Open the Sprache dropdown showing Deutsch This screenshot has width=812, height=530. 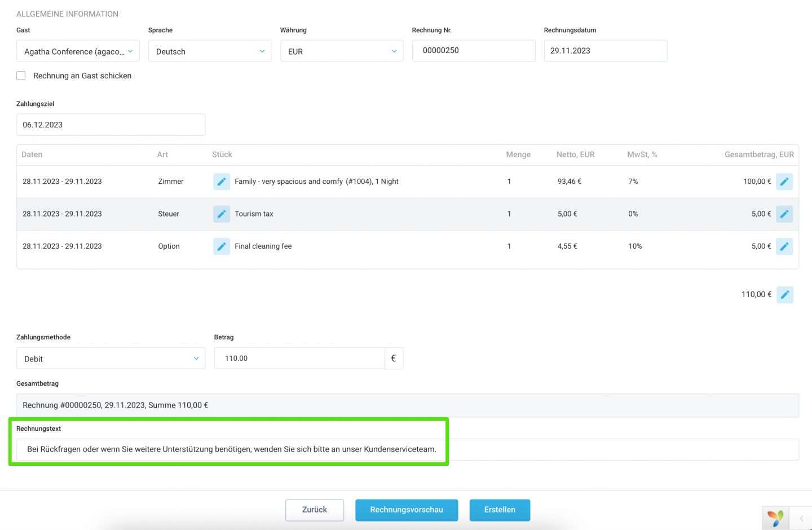[210, 51]
